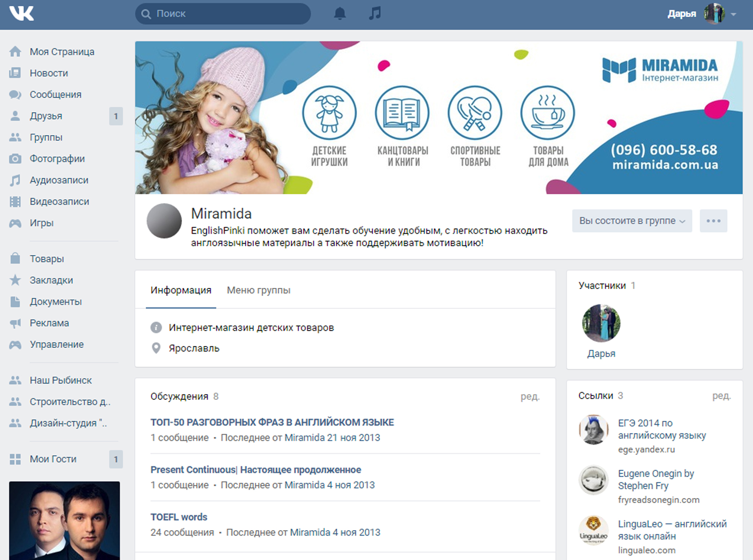Click the person icon beside Друзья
Viewport: 753px width, 560px height.
[15, 116]
